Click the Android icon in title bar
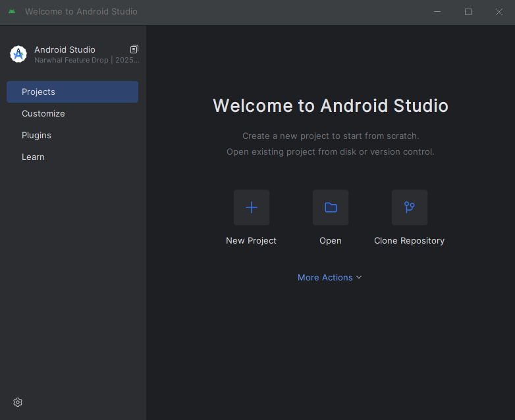The width and height of the screenshot is (515, 420). tap(12, 11)
